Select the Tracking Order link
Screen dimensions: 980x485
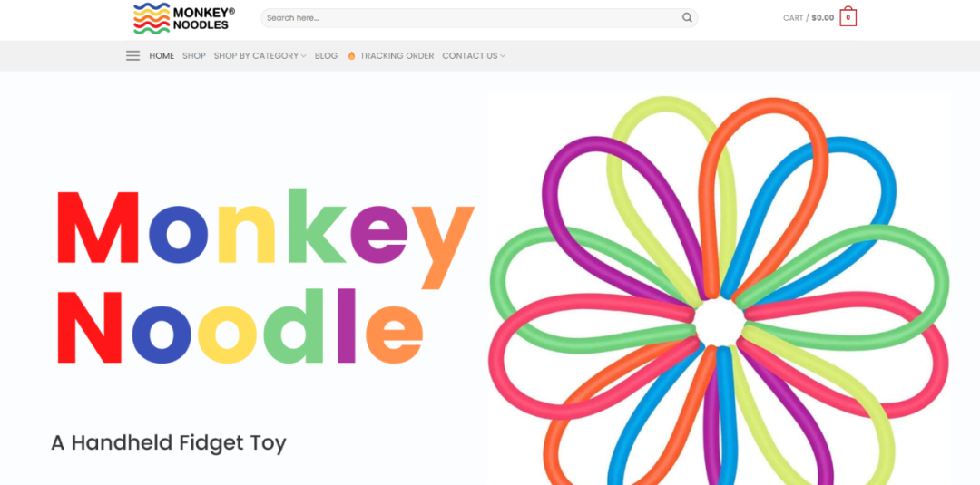pyautogui.click(x=397, y=55)
